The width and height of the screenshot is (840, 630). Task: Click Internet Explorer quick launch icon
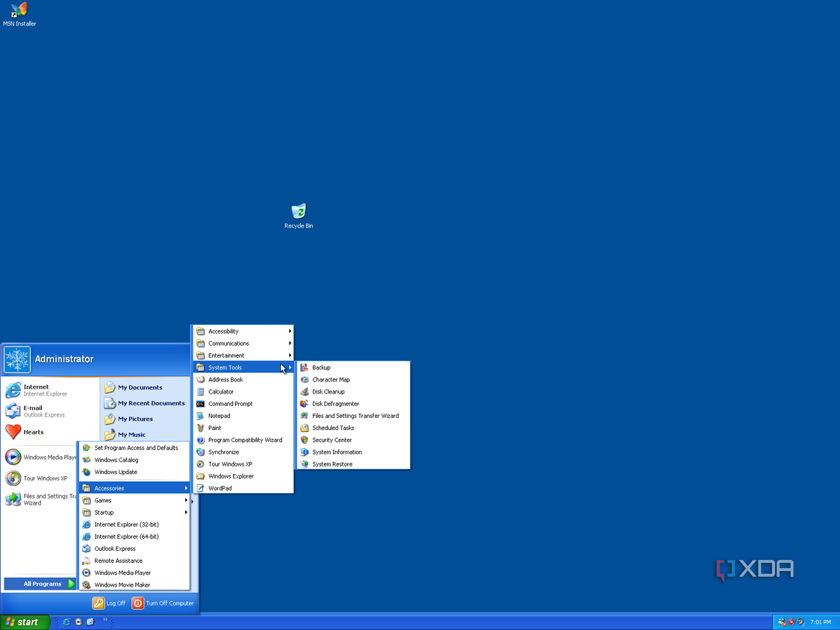66,622
